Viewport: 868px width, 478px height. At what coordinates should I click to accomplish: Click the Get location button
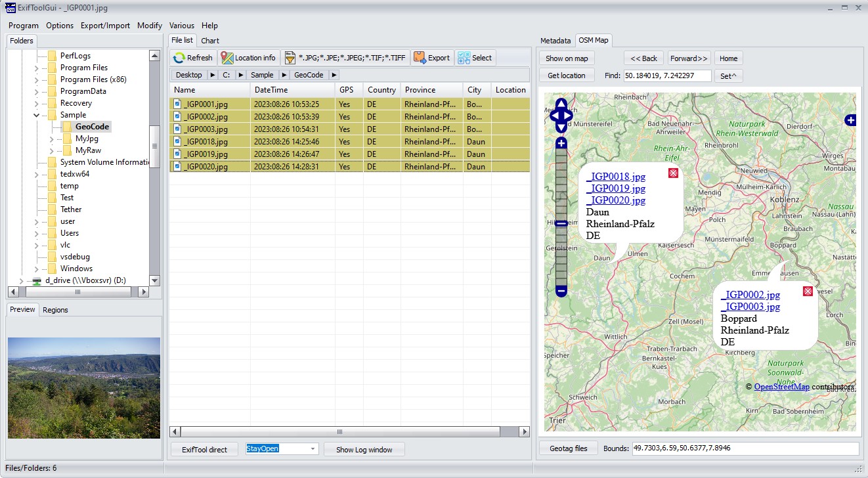tap(567, 76)
